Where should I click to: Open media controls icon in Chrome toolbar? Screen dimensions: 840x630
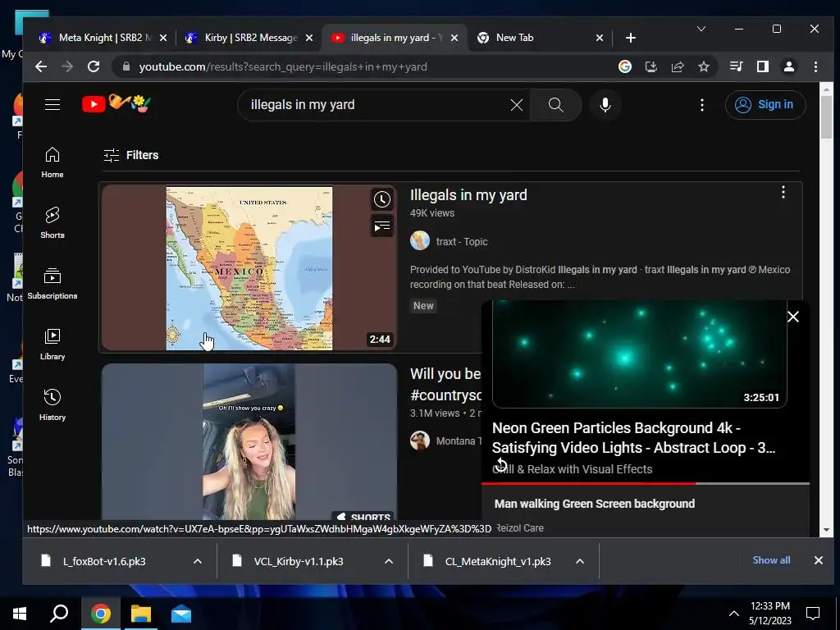coord(737,66)
